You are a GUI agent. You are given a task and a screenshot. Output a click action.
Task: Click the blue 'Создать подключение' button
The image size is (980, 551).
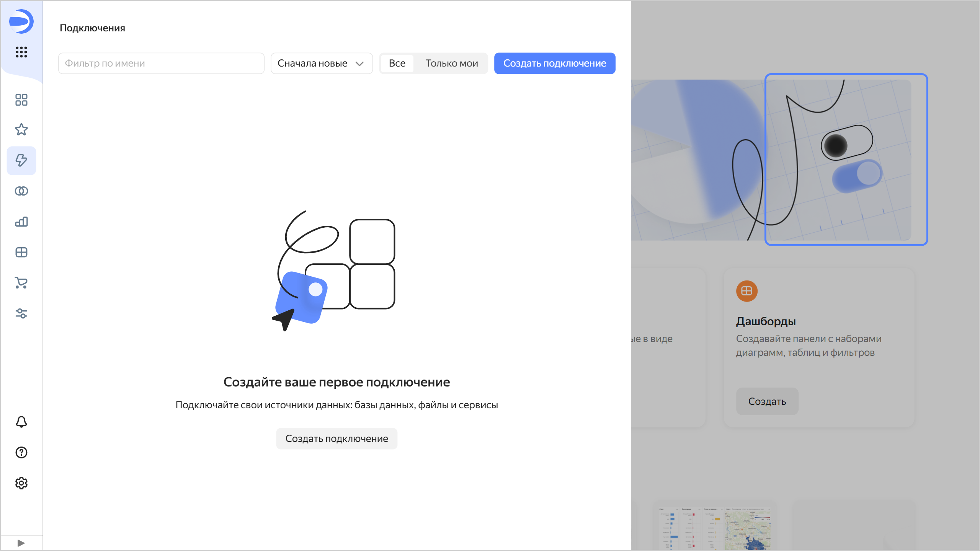coord(555,63)
